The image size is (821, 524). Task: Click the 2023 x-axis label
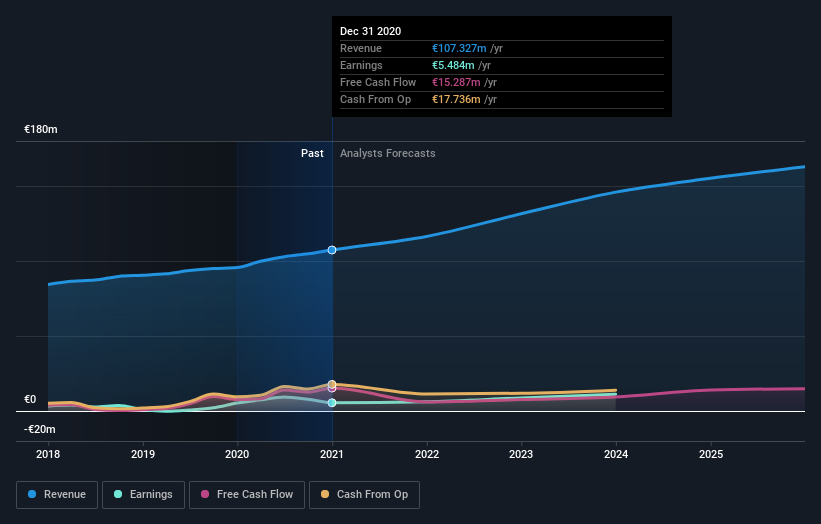tap(521, 454)
